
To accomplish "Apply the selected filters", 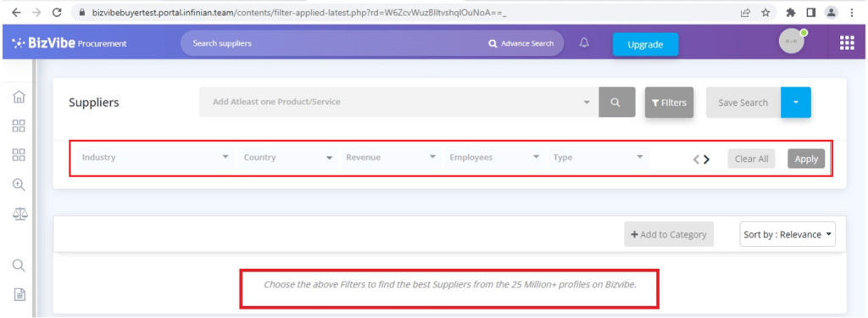I will pos(806,159).
